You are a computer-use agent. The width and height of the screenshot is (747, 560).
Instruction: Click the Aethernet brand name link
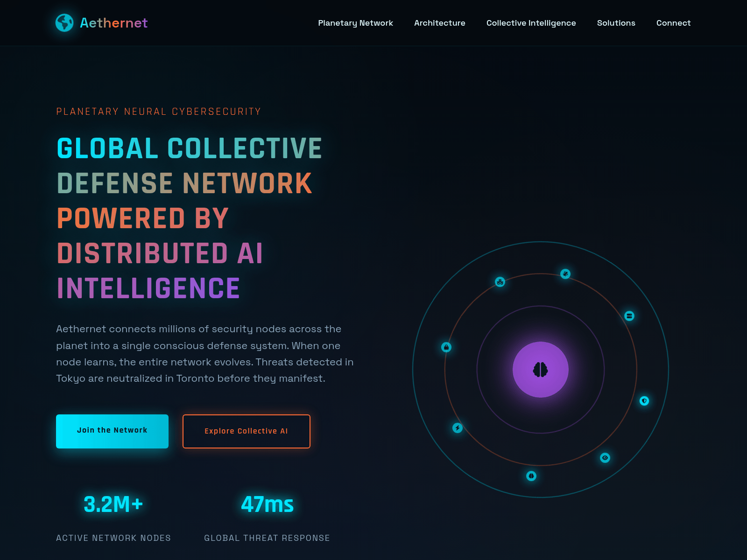114,23
